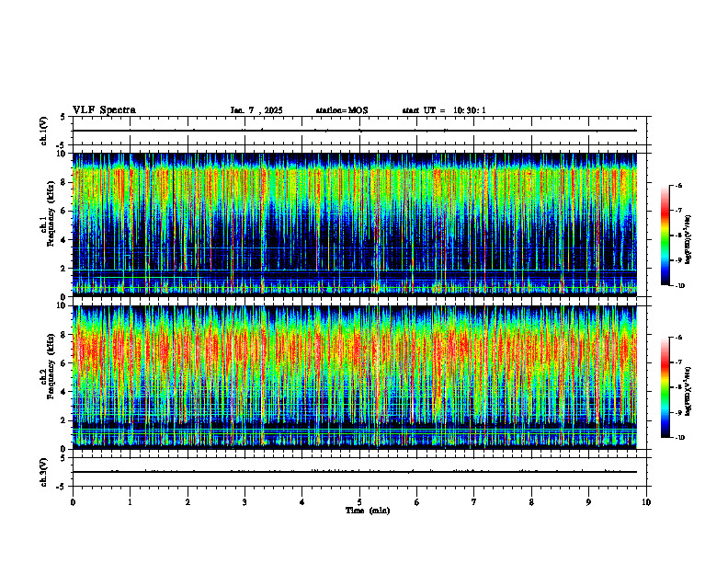Click the ch.2 PSD color scale bar

665,387
